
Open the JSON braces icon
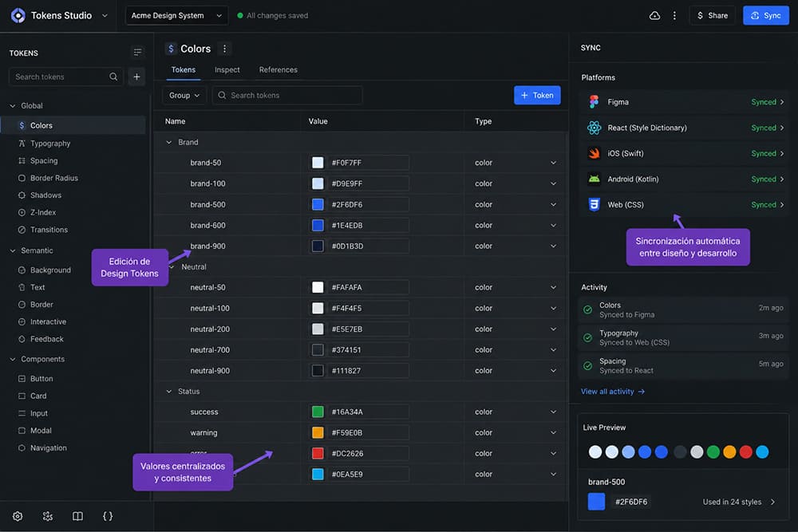pos(108,516)
